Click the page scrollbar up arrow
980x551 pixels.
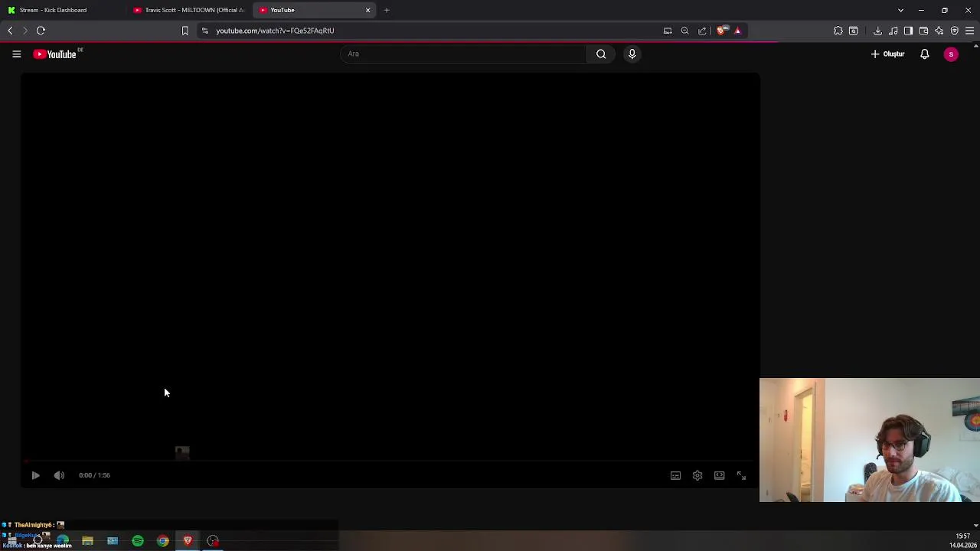pyautogui.click(x=975, y=46)
